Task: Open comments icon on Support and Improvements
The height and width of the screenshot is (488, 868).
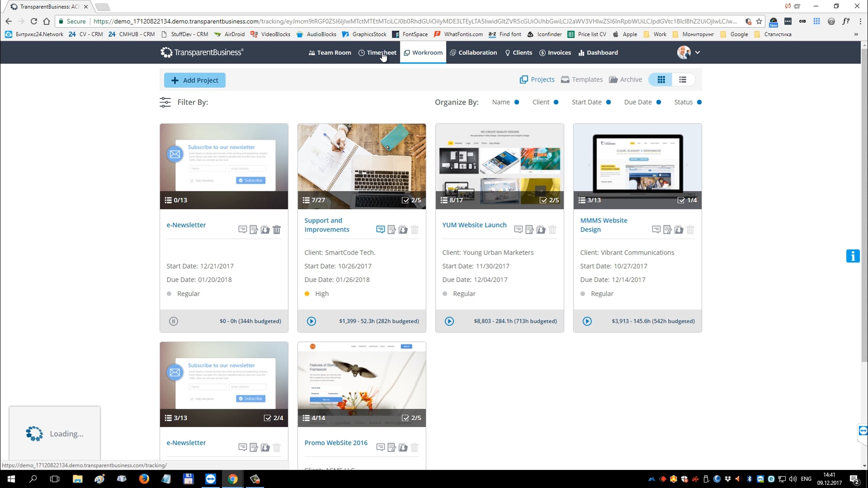Action: pyautogui.click(x=380, y=230)
